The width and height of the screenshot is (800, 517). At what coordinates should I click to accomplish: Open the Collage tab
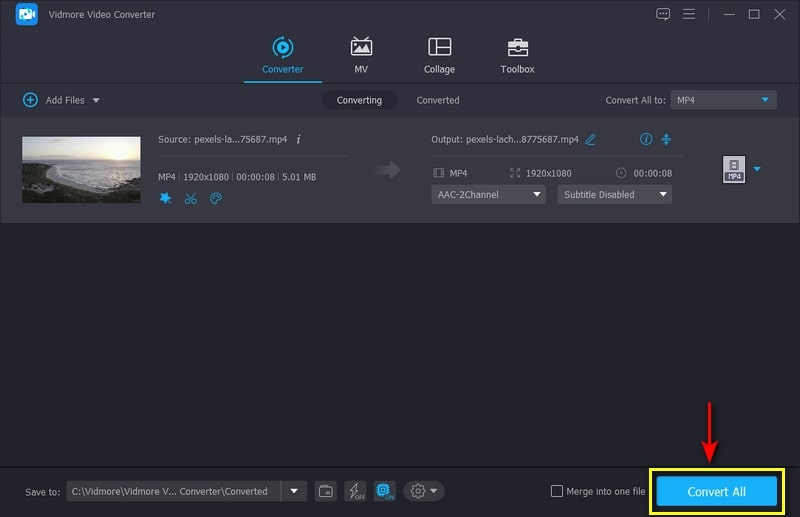439,56
